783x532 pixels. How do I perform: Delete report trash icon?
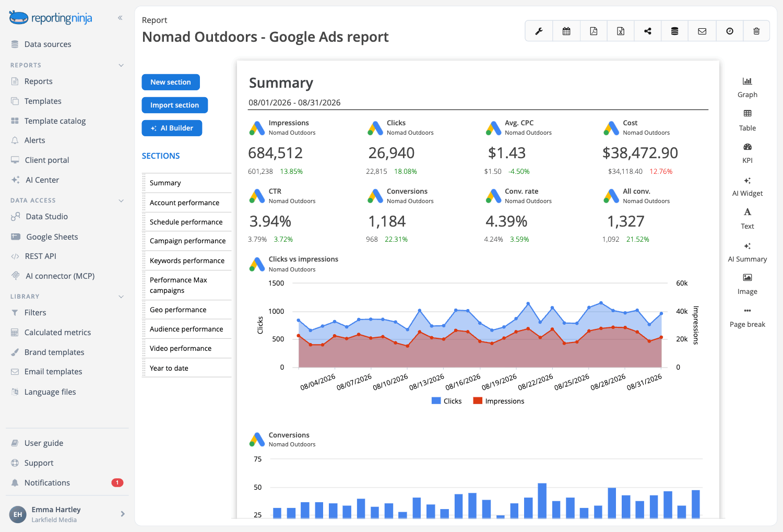click(756, 31)
